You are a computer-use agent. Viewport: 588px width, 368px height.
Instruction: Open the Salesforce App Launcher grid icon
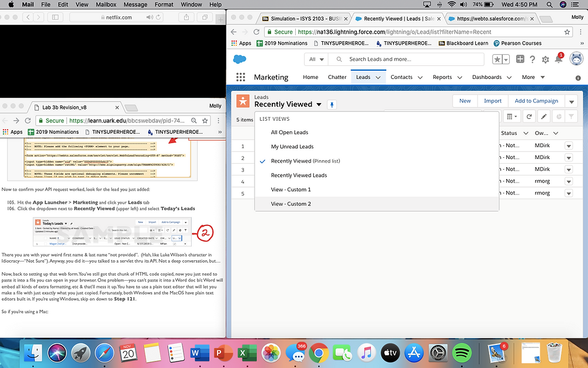pos(240,77)
